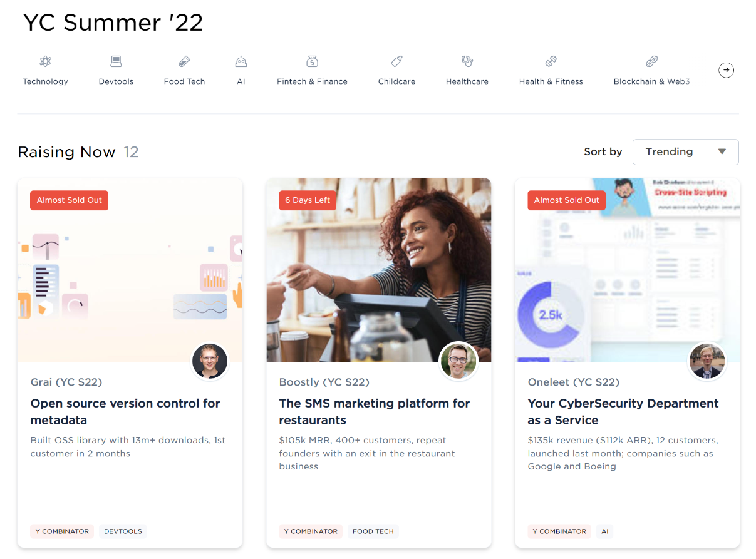
Task: Open the Devtools laptop icon category
Action: pyautogui.click(x=116, y=61)
